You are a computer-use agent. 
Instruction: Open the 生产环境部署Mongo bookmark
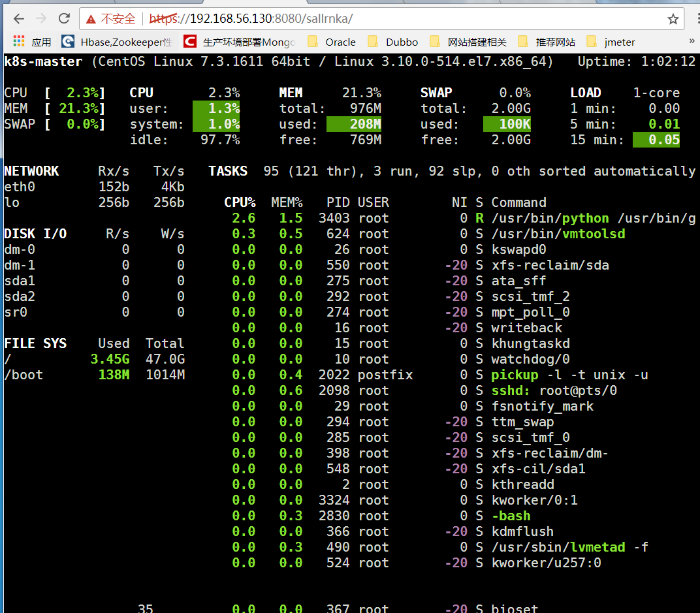[x=240, y=42]
